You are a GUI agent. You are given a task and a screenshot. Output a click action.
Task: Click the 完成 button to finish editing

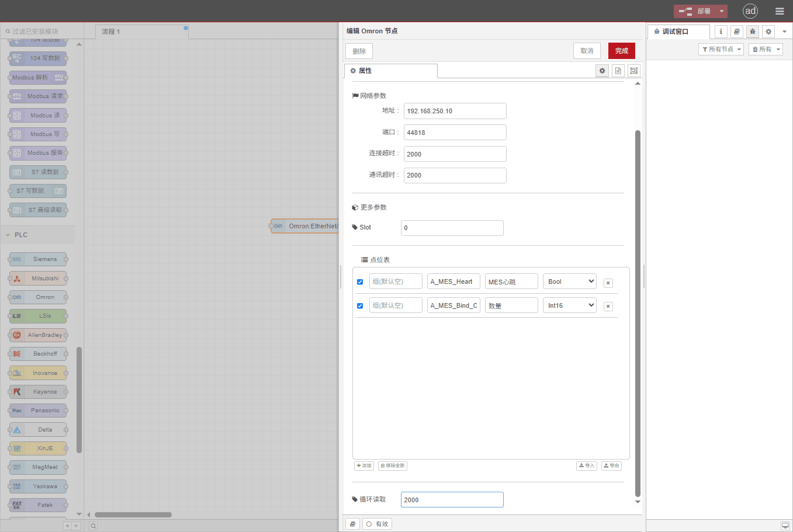pos(621,51)
